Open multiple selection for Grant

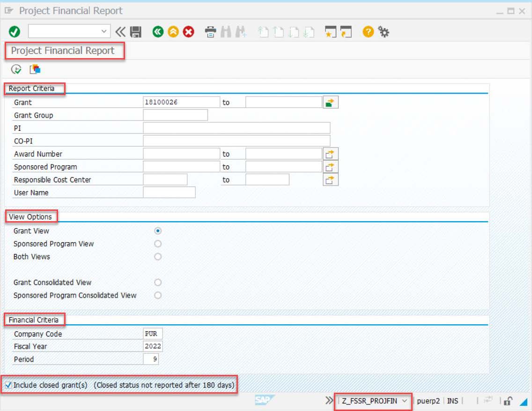coord(331,102)
